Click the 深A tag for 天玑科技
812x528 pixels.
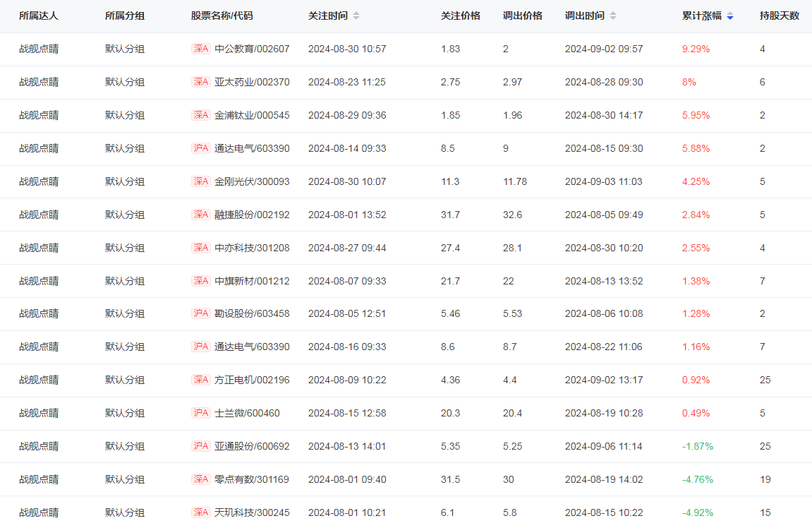point(201,512)
